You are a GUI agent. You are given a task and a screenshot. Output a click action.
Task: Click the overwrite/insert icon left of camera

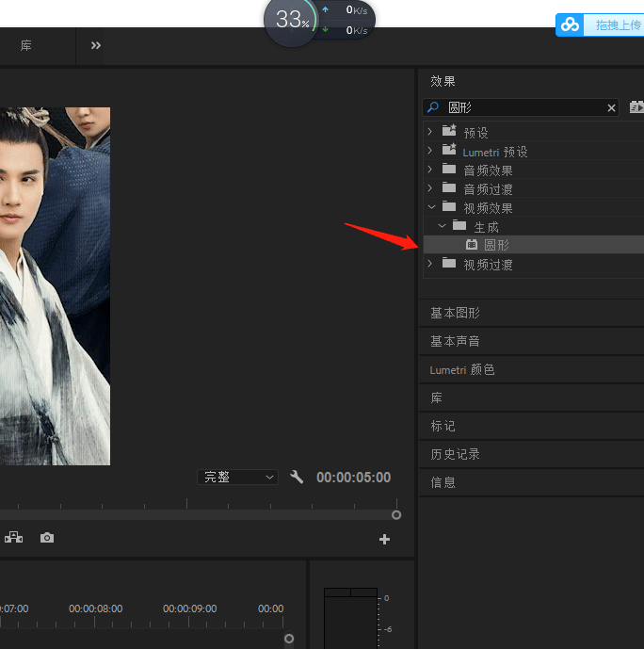[14, 538]
